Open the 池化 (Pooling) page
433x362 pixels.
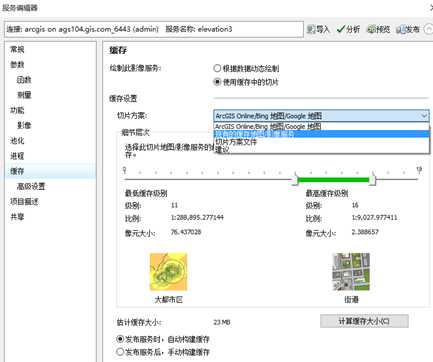(17, 141)
